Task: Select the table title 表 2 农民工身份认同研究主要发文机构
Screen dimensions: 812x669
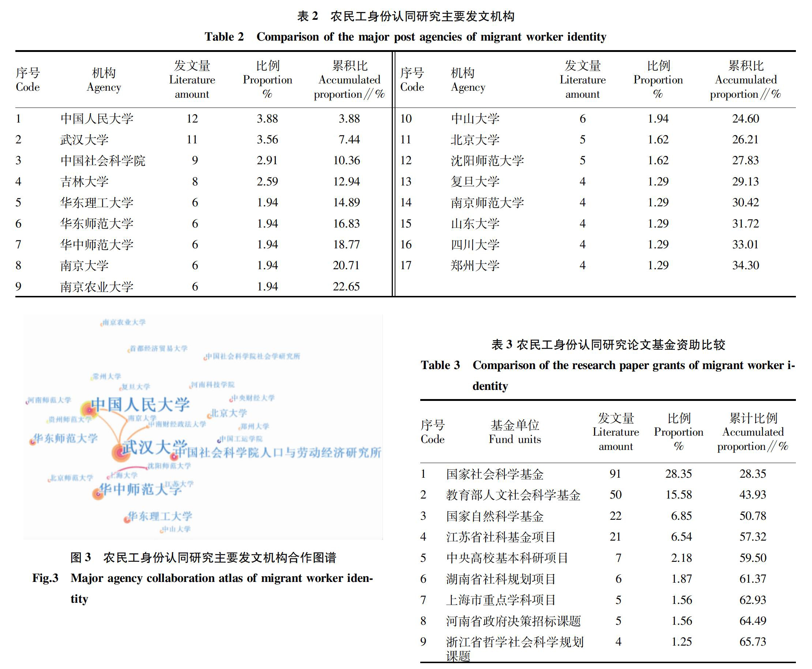Action: pos(405,16)
